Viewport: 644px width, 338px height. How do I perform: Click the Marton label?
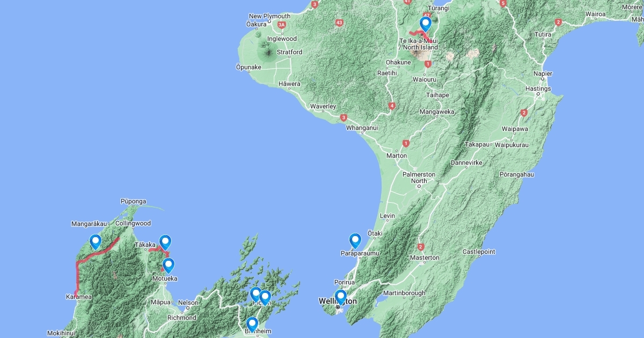click(397, 156)
